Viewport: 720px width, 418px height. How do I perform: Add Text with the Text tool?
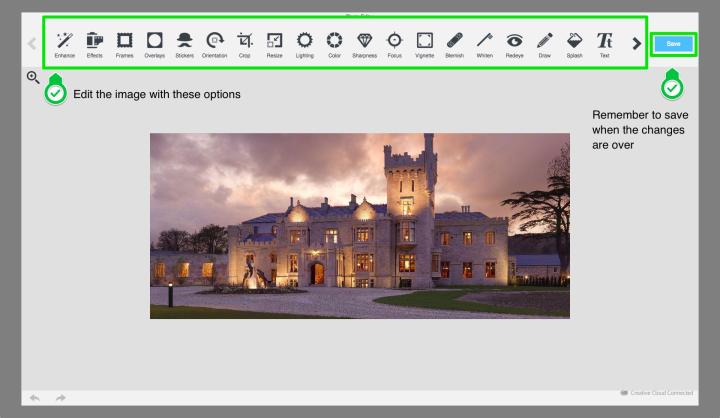click(604, 45)
